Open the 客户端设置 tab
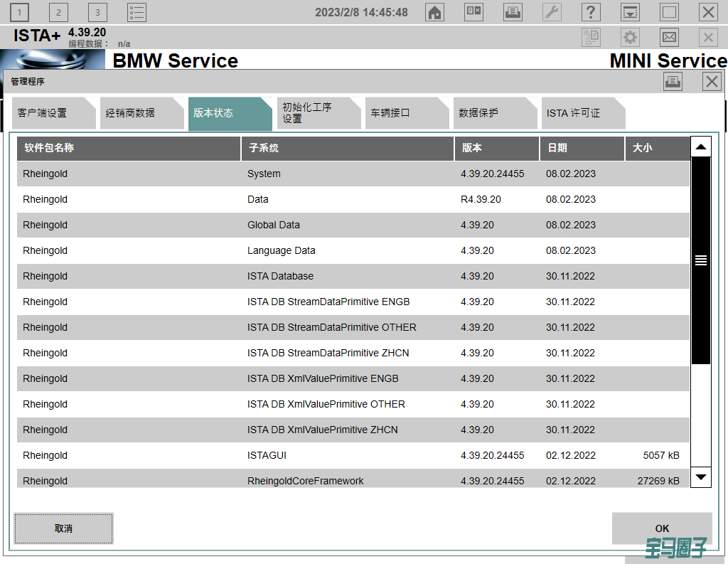728x569 pixels. 50,113
